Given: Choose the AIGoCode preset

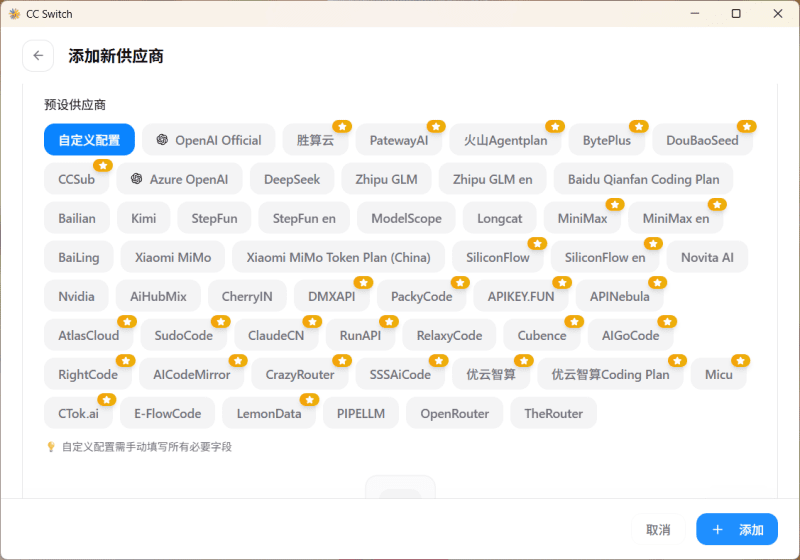Looking at the screenshot, I should coord(630,336).
